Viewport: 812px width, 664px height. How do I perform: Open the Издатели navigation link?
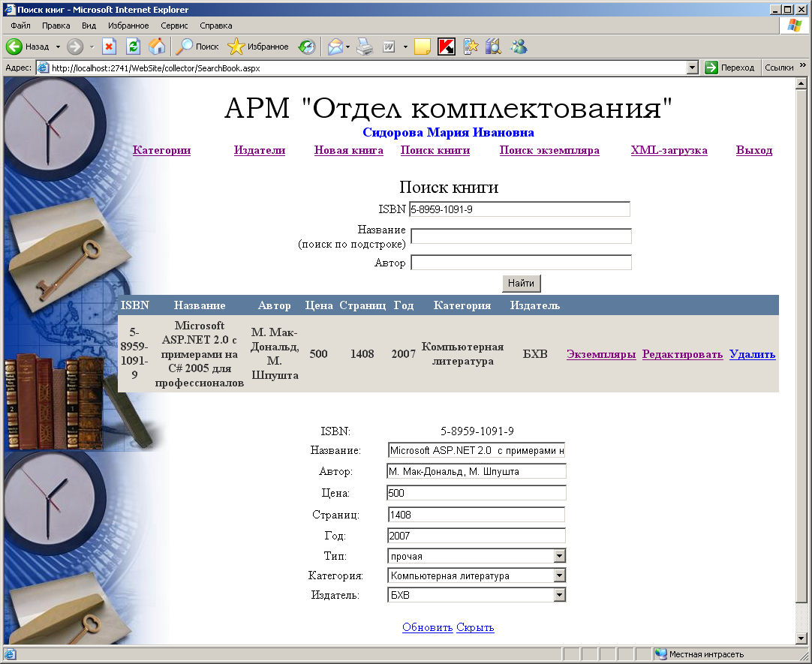pyautogui.click(x=260, y=150)
